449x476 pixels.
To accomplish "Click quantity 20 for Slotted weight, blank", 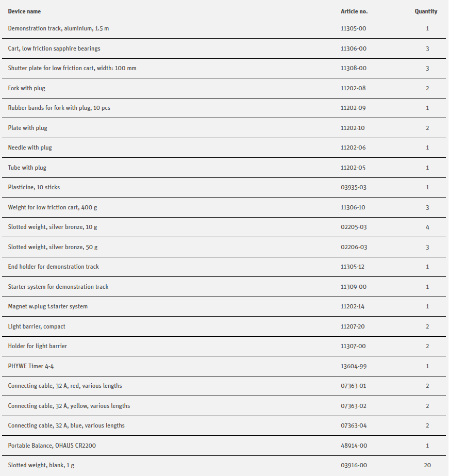I will [x=427, y=465].
